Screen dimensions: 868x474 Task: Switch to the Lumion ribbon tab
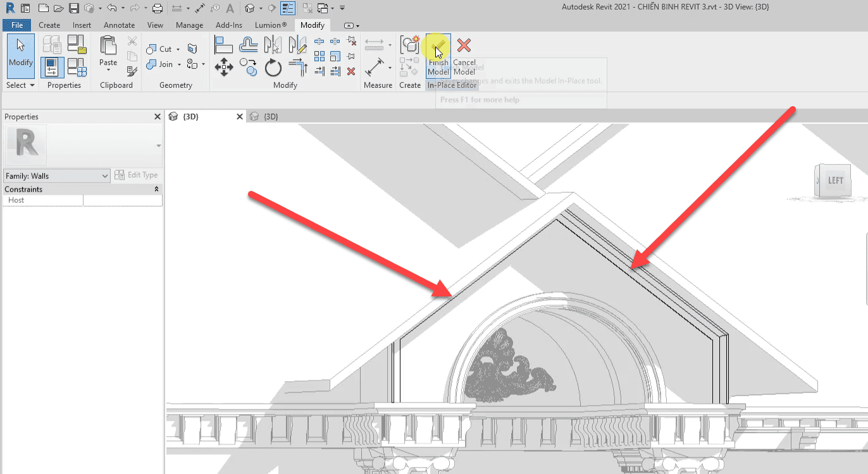[271, 25]
